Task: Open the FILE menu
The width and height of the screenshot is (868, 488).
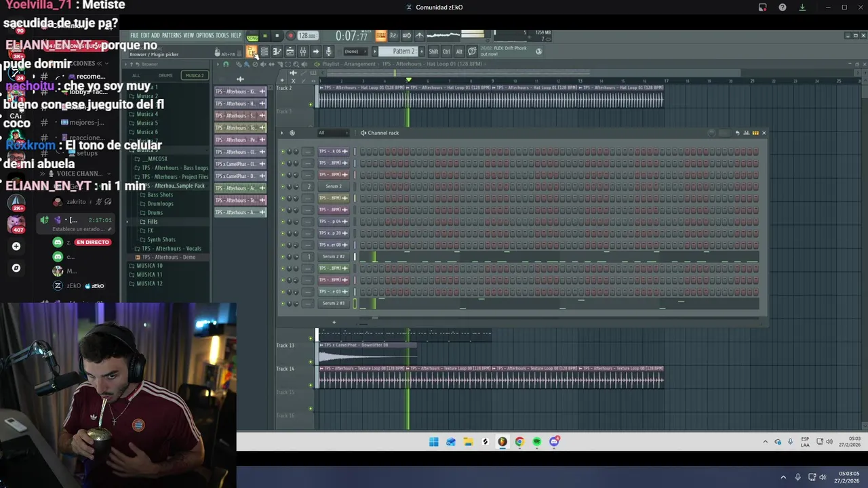Action: [x=134, y=35]
